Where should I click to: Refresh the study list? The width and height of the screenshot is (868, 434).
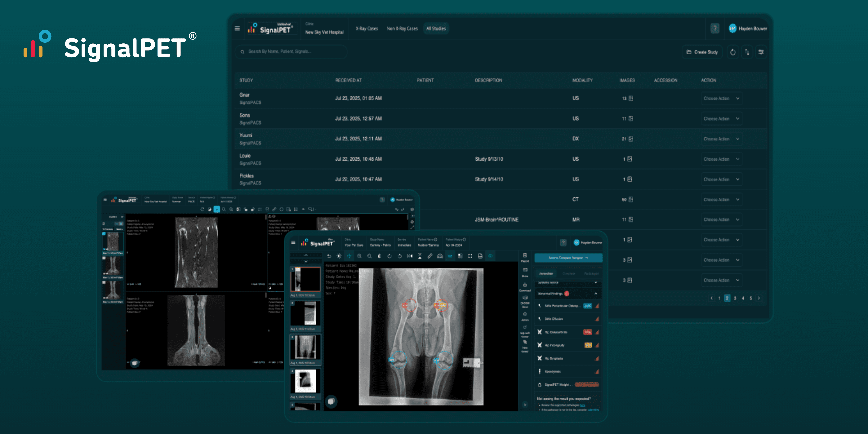click(x=732, y=52)
